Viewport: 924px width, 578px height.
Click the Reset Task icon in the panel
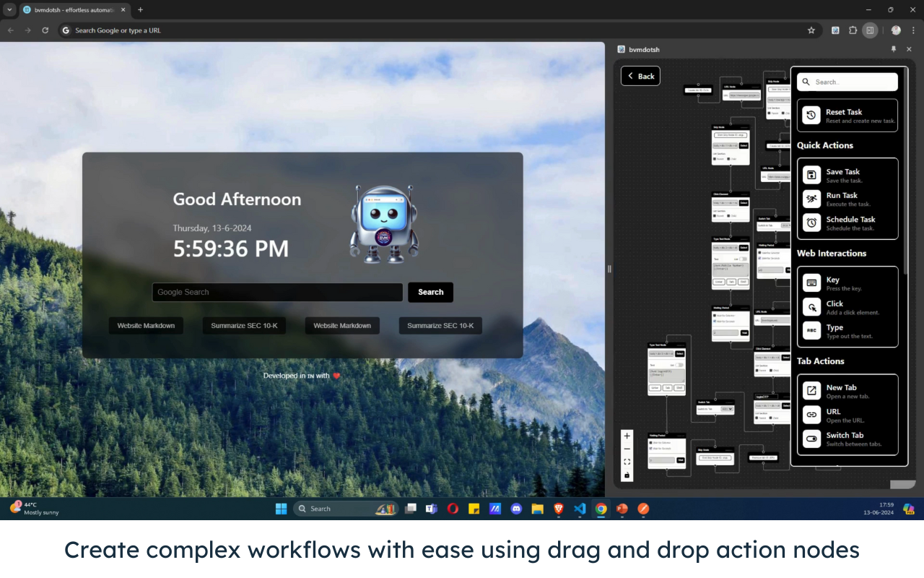click(814, 114)
